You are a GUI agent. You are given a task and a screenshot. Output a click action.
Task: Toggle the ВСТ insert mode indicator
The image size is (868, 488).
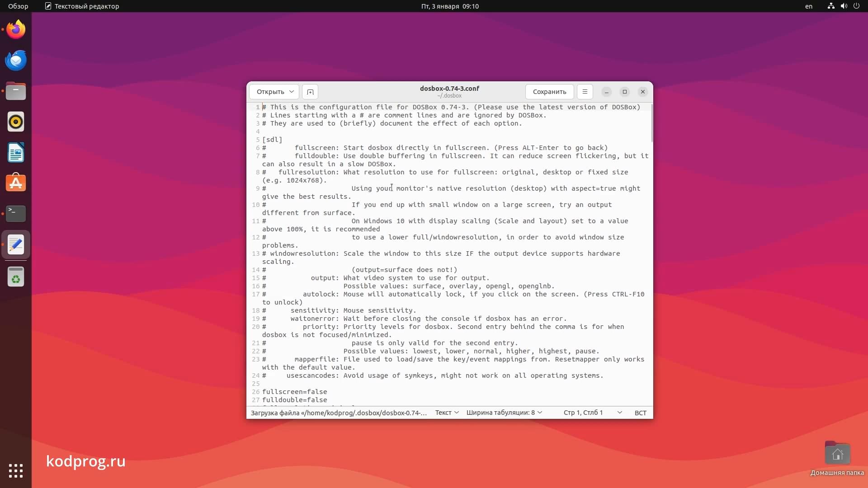click(641, 413)
